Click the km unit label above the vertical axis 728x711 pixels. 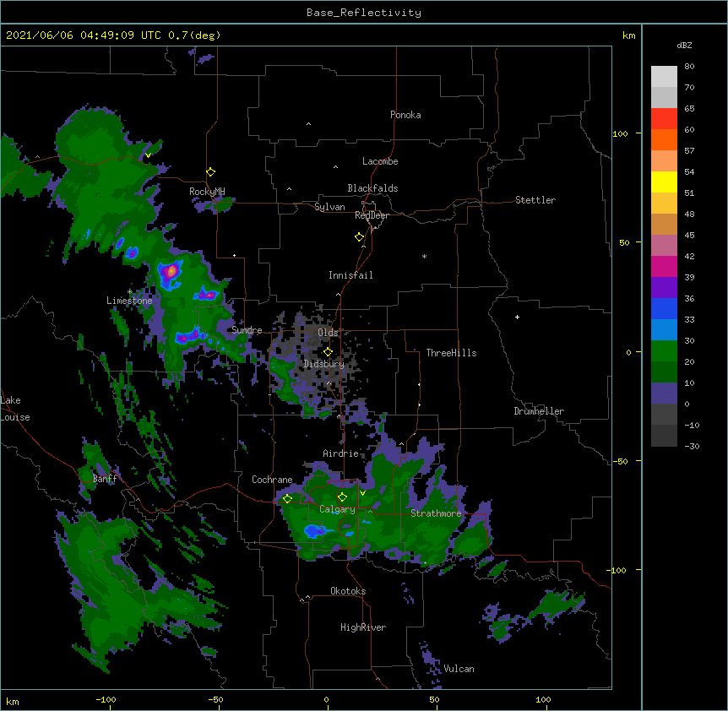628,35
